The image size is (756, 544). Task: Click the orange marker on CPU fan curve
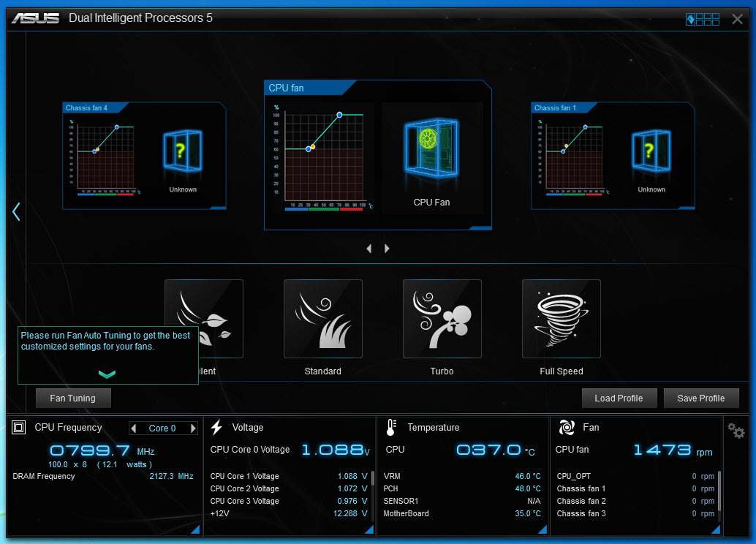pos(314,147)
